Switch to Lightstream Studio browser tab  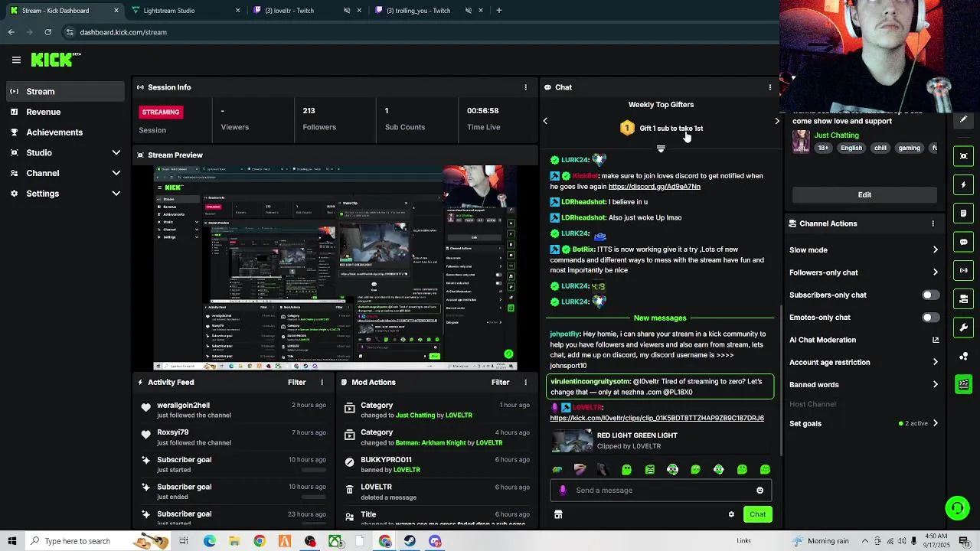tap(184, 11)
